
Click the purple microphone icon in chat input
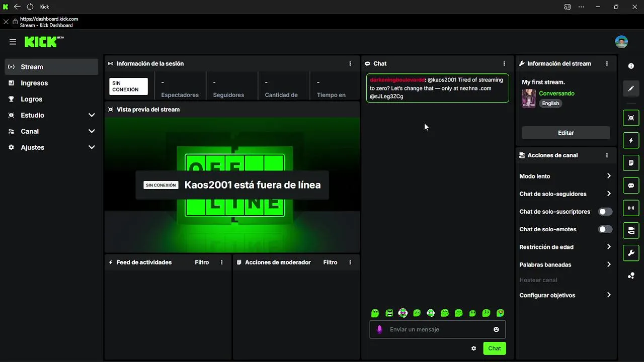click(379, 329)
